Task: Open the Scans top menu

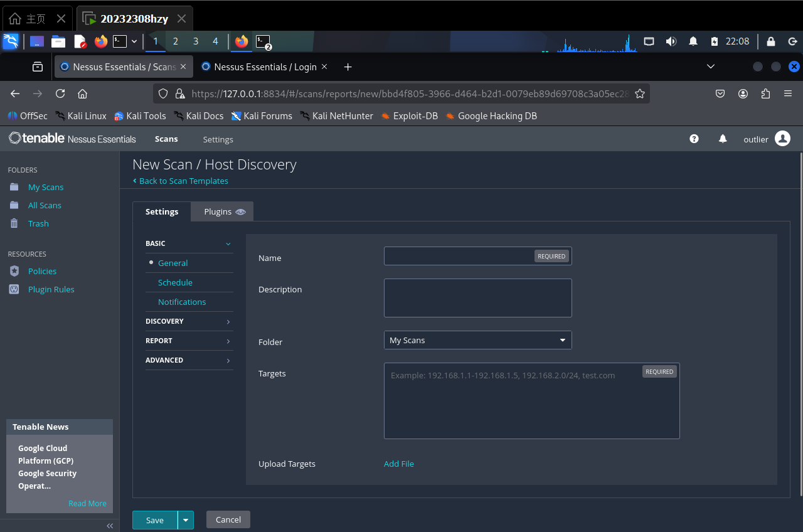Action: pyautogui.click(x=166, y=139)
